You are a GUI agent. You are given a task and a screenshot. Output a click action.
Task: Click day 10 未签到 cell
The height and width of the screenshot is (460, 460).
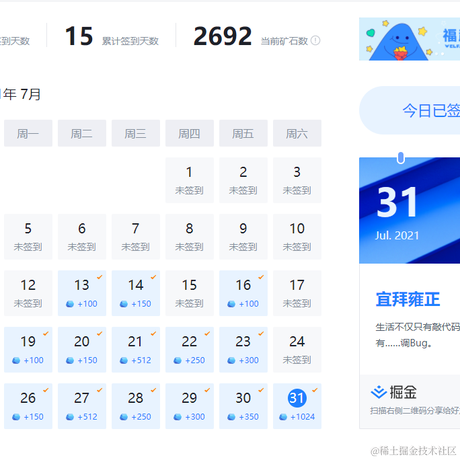pyautogui.click(x=297, y=237)
